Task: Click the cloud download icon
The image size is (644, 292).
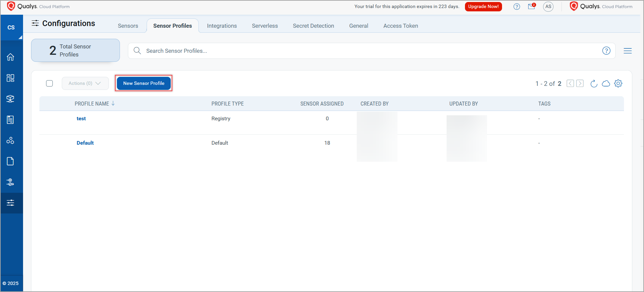Action: pos(606,84)
